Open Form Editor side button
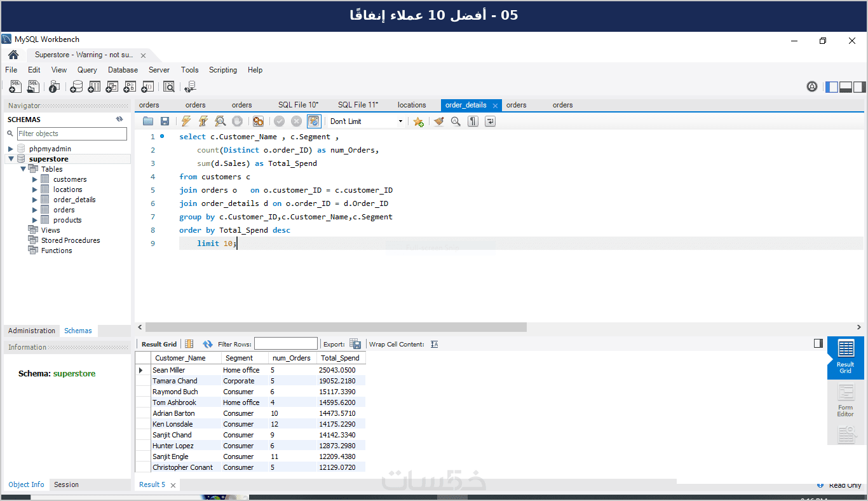 [x=845, y=401]
